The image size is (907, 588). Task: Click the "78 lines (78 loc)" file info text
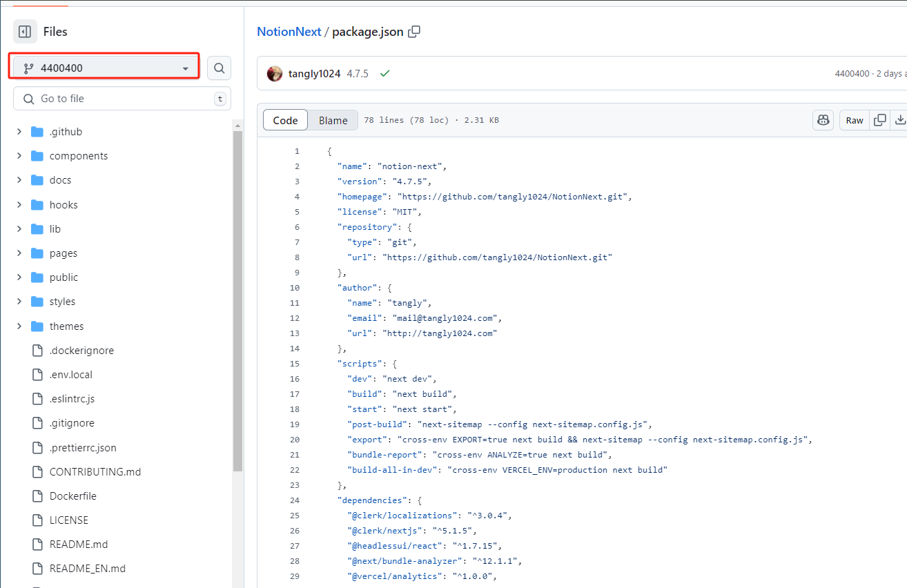coord(407,120)
